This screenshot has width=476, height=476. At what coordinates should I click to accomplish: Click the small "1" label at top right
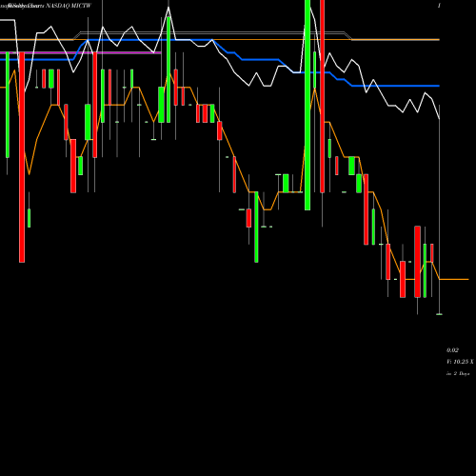[x=439, y=6]
